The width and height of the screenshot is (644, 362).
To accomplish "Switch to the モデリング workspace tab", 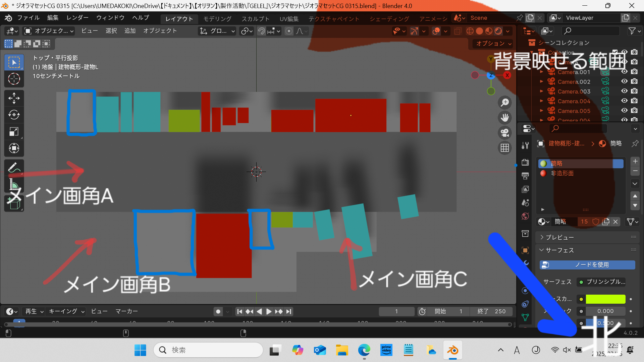I will [217, 19].
